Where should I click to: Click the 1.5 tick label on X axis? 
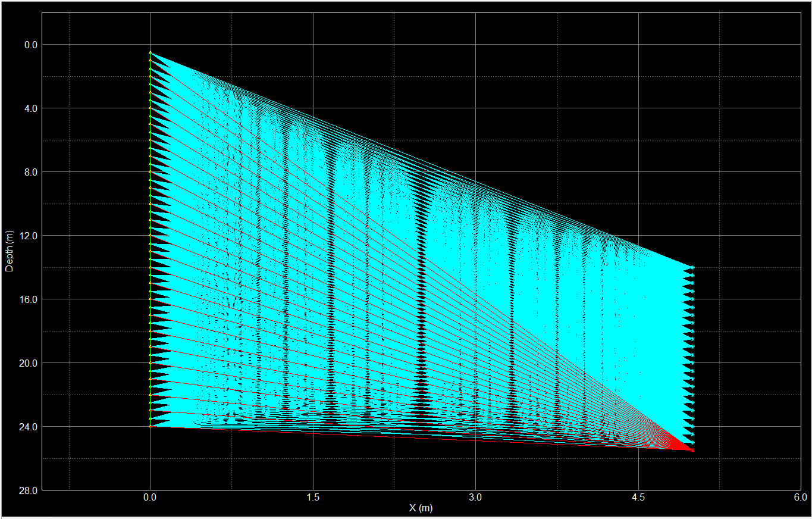[x=313, y=496]
